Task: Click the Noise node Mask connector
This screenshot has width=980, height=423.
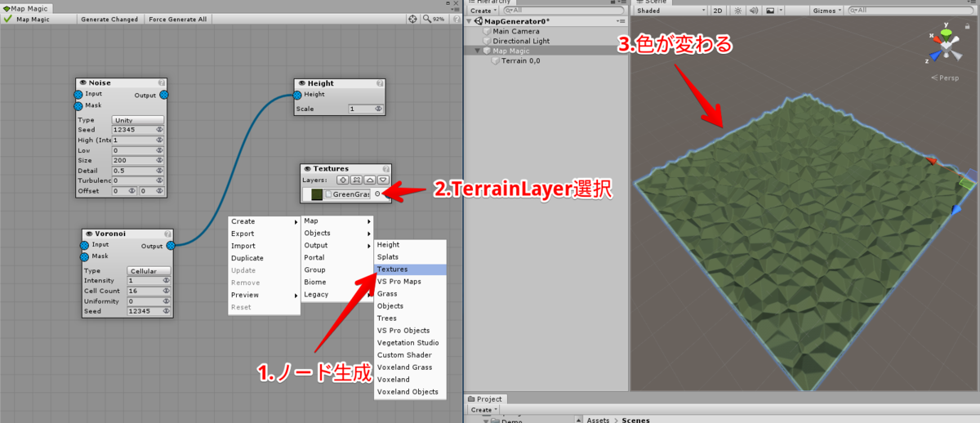Action: tap(78, 105)
